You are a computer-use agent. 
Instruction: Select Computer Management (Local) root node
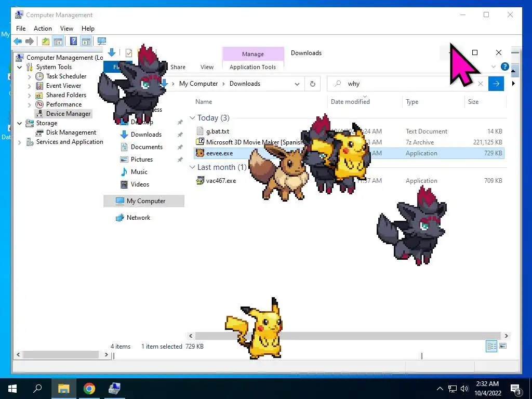tap(64, 58)
